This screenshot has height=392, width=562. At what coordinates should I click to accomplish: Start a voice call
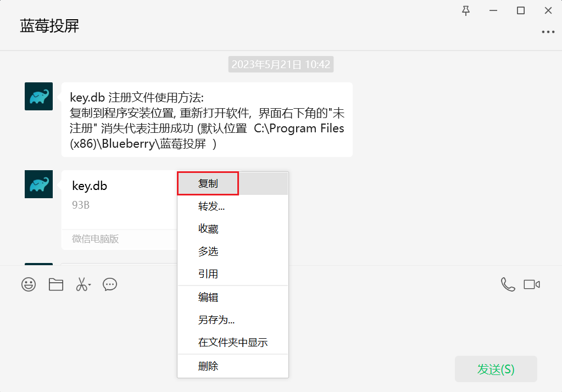click(x=508, y=284)
